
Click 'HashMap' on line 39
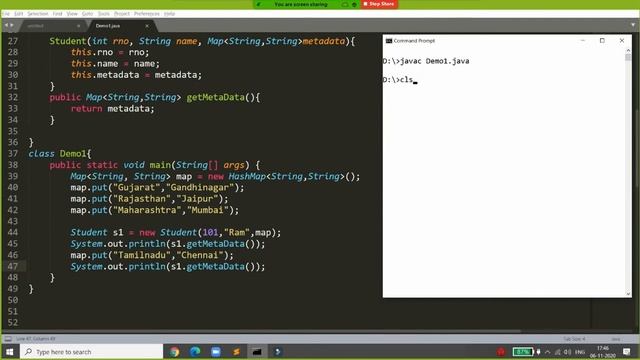(247, 176)
